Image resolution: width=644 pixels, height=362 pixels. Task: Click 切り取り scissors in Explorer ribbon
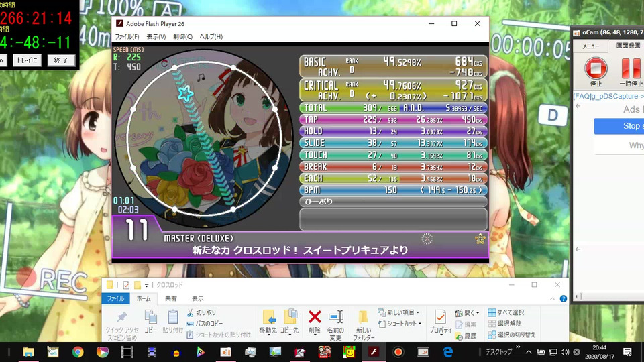[201, 313]
